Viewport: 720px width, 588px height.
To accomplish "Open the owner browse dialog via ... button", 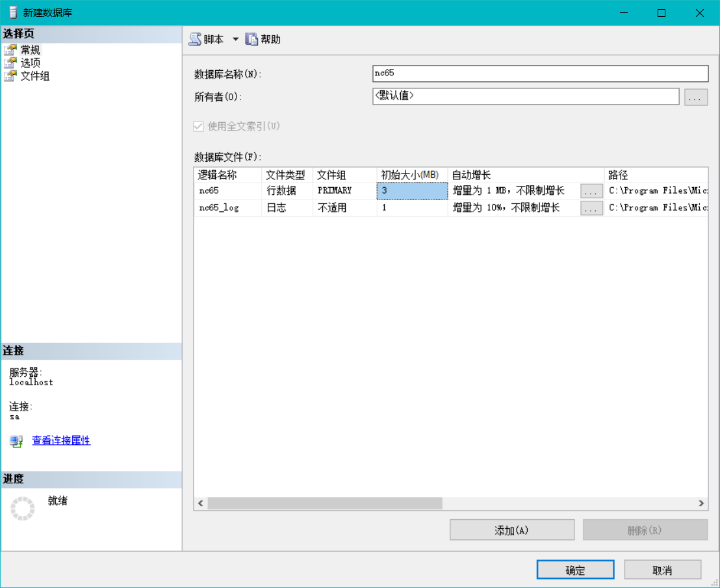I will tap(696, 96).
